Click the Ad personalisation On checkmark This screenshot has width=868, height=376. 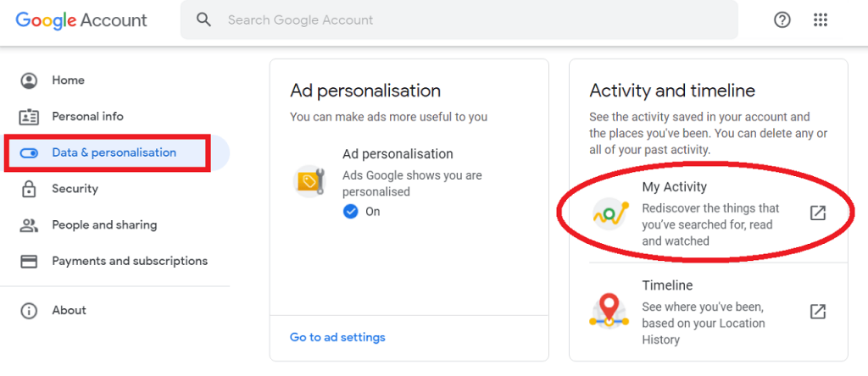(350, 211)
